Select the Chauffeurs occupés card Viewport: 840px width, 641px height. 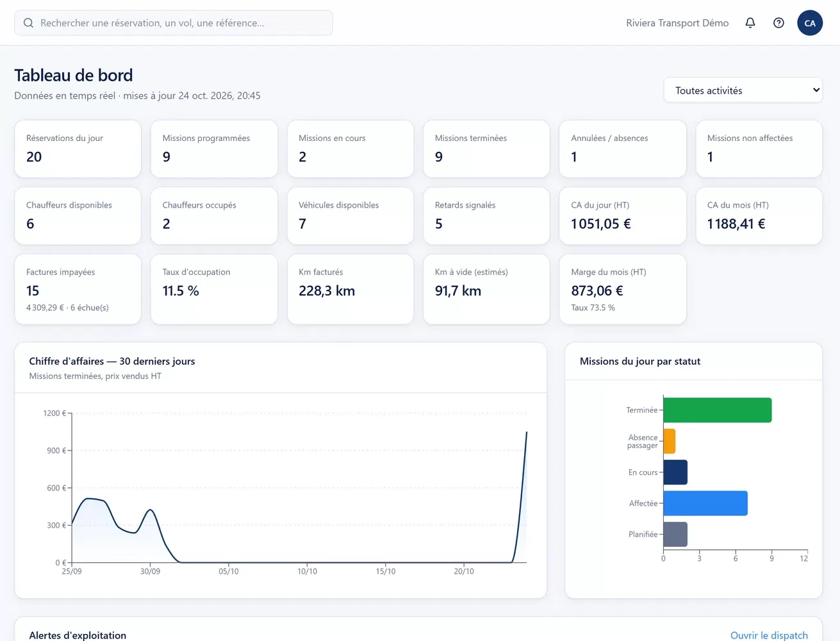pyautogui.click(x=214, y=216)
